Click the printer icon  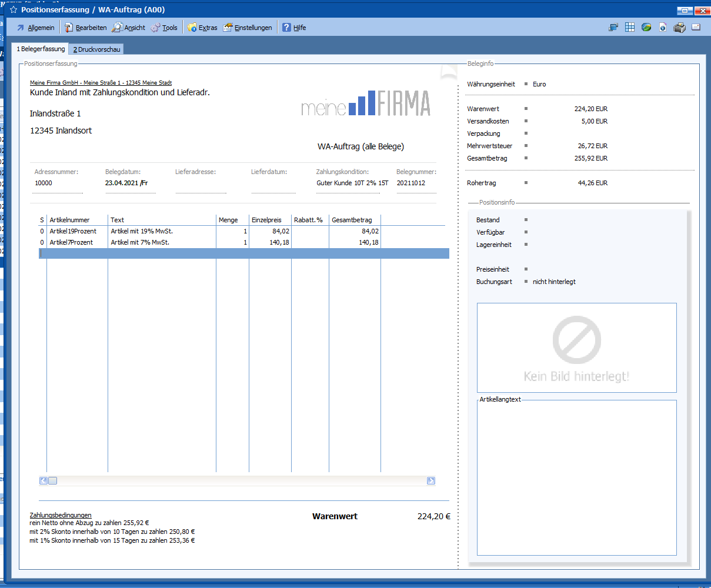[x=679, y=27]
